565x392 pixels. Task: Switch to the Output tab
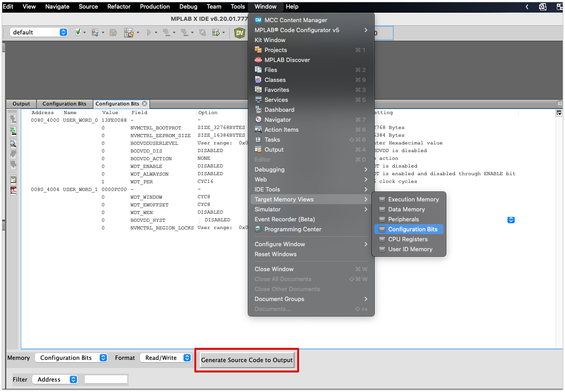(x=21, y=104)
